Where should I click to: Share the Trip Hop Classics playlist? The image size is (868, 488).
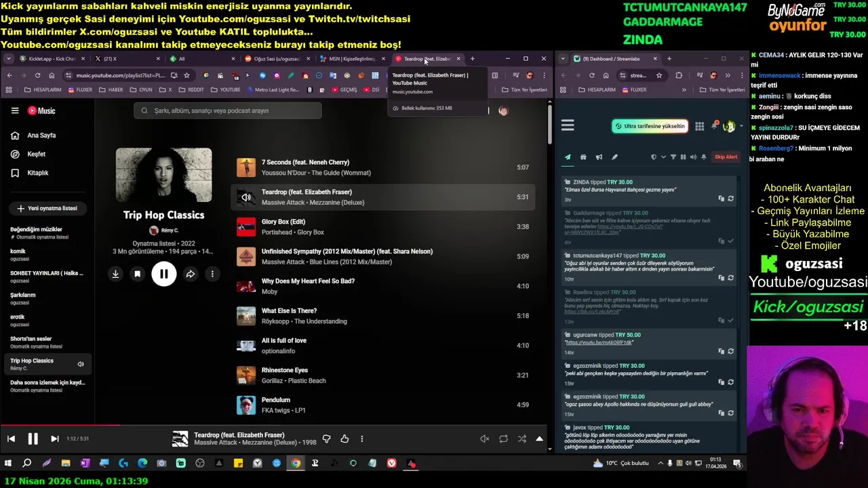[191, 274]
